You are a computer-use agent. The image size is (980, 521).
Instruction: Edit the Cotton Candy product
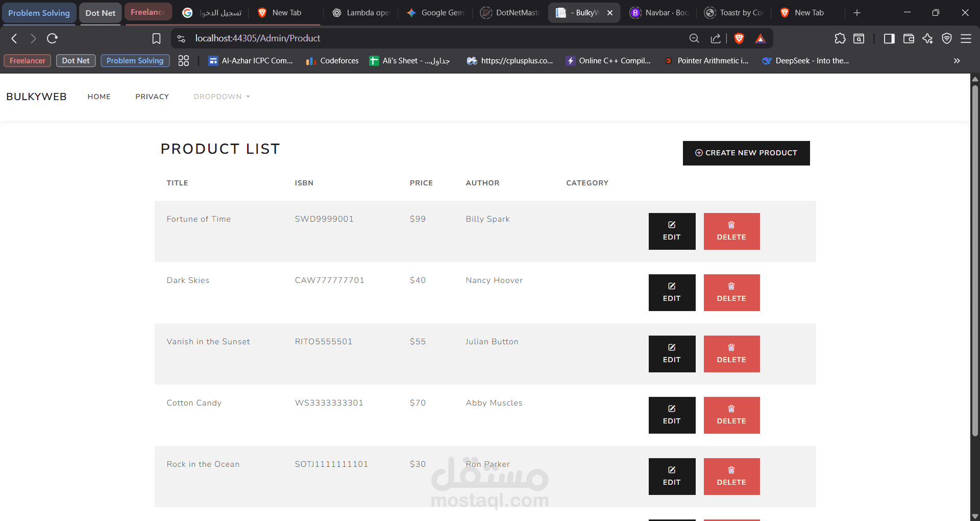[672, 415]
